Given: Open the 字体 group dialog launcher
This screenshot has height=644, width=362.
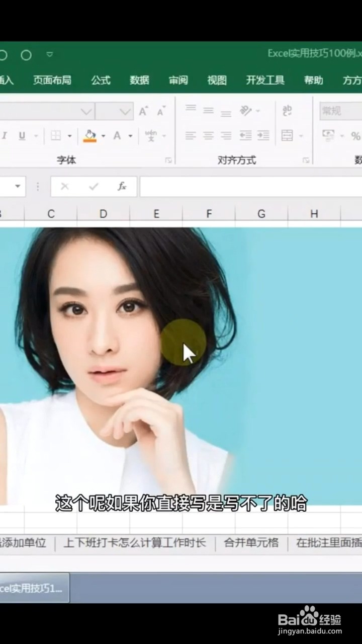Looking at the screenshot, I should [168, 160].
